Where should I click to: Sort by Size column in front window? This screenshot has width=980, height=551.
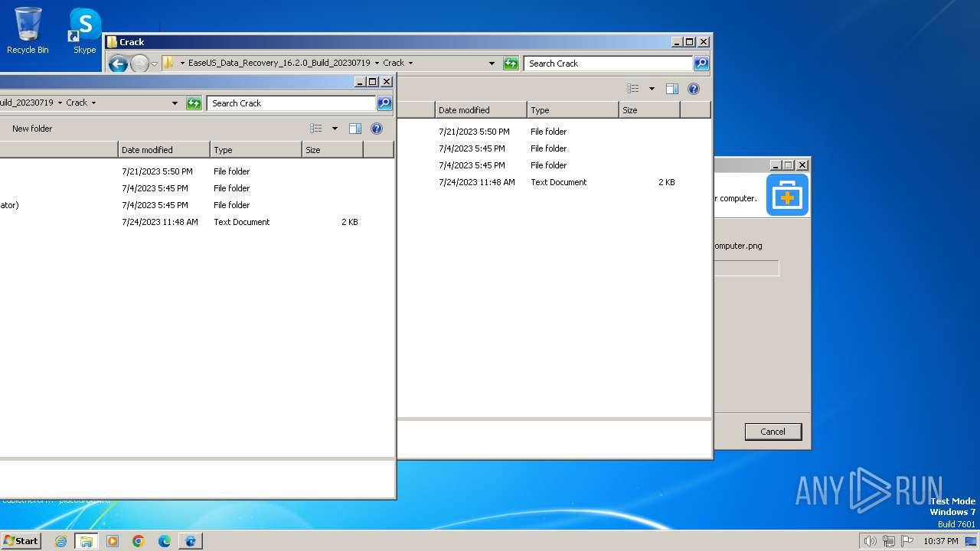coord(332,150)
